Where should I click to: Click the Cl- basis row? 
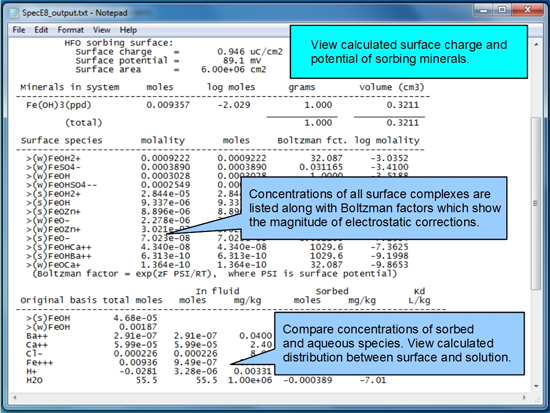point(149,354)
